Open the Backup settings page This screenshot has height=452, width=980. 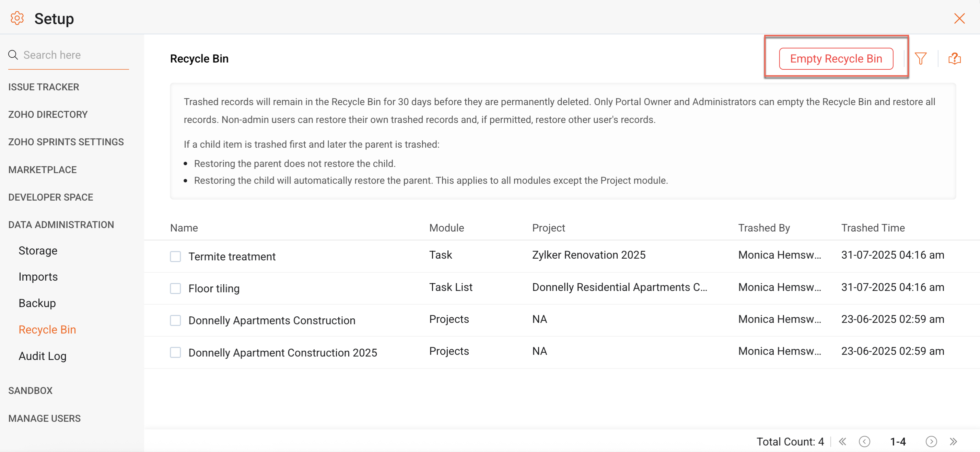tap(37, 303)
